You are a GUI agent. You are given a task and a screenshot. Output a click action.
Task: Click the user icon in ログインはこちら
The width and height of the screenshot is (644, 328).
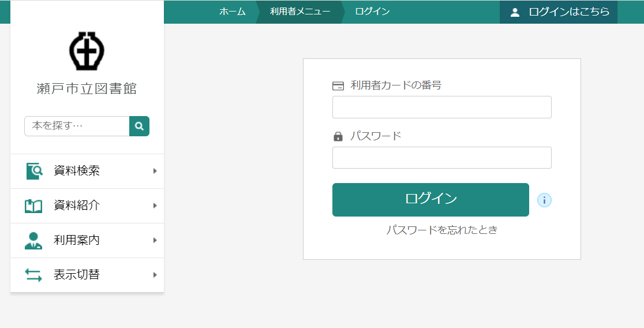(x=515, y=12)
